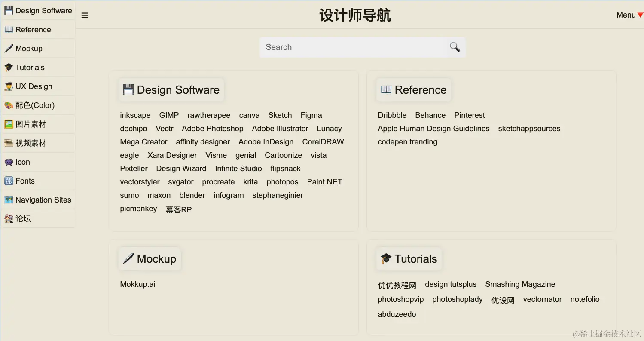Screen dimensions: 644x341
Task: Open the Mokkup.ai link
Action: point(138,284)
